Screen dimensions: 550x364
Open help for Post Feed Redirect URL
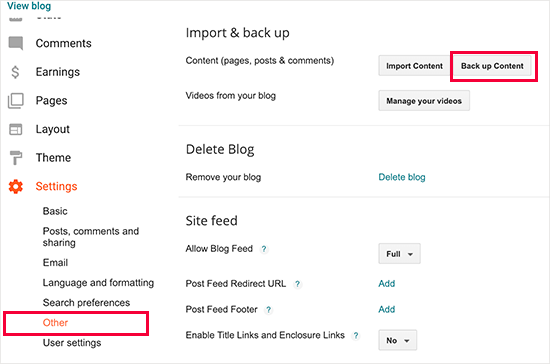tap(297, 284)
